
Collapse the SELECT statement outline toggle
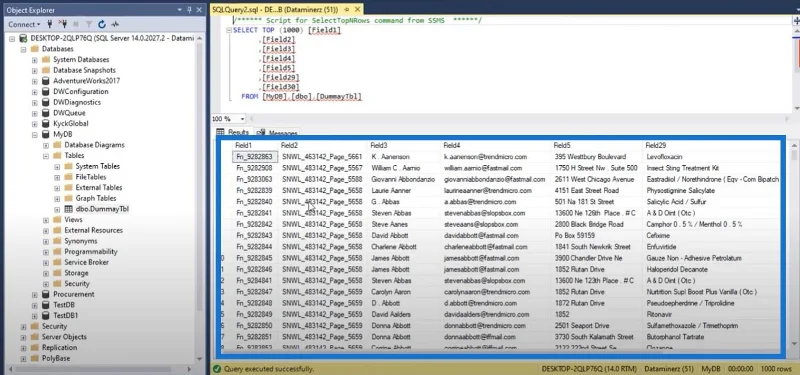click(229, 30)
